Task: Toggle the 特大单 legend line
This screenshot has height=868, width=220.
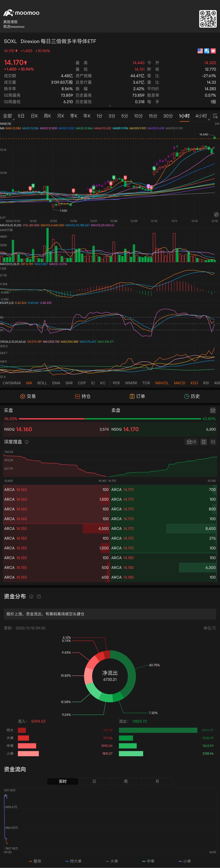Action: point(73,861)
